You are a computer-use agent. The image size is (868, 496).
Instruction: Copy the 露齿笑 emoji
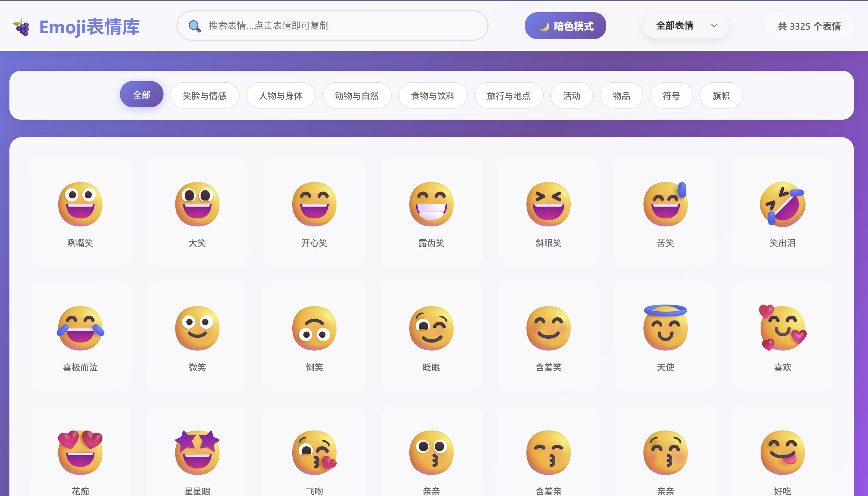point(431,204)
